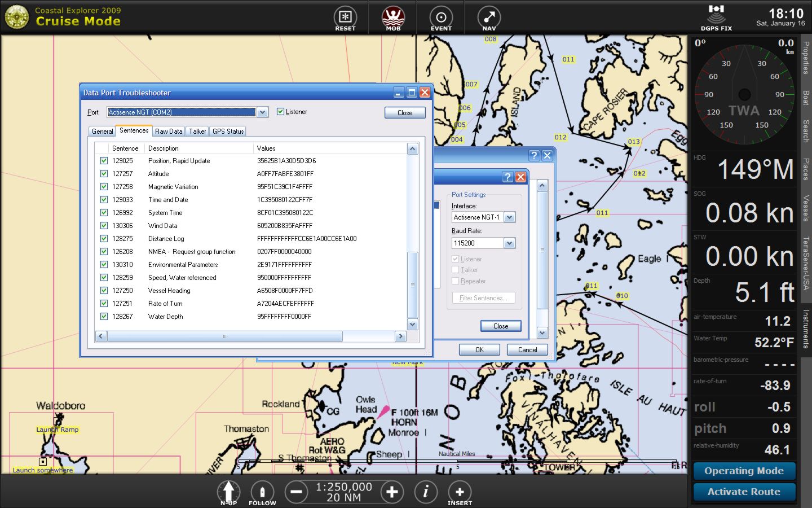Toggle the Repeater checkbox in Port Settings
The height and width of the screenshot is (508, 812).
pos(455,281)
